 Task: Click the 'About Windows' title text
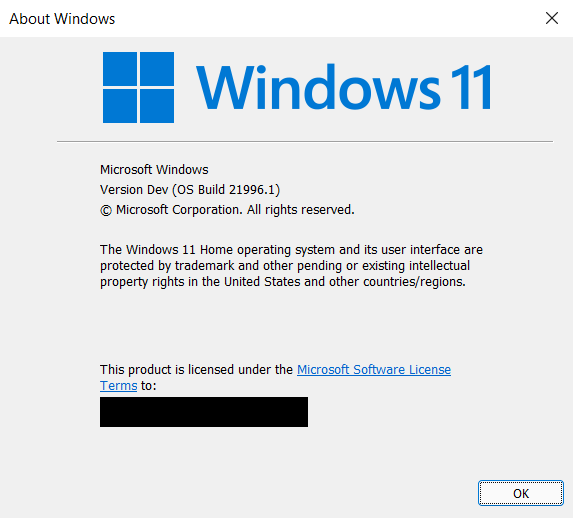tap(62, 19)
